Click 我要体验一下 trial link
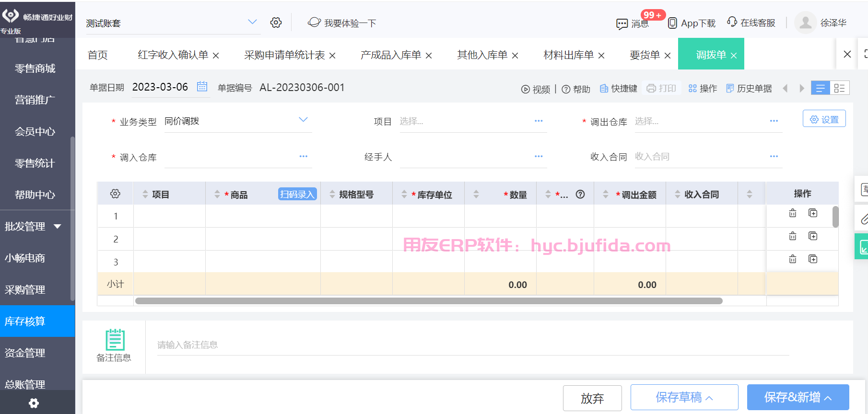The image size is (868, 414). pyautogui.click(x=342, y=23)
